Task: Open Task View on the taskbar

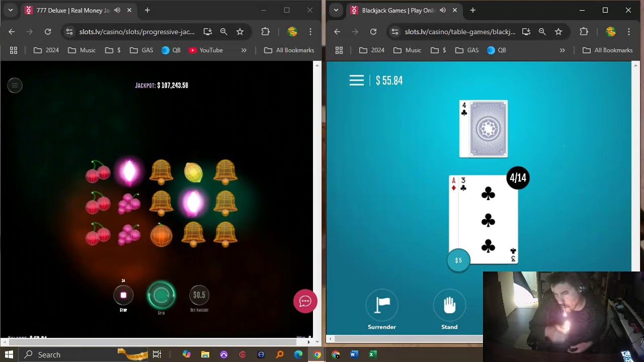Action: tap(157, 354)
